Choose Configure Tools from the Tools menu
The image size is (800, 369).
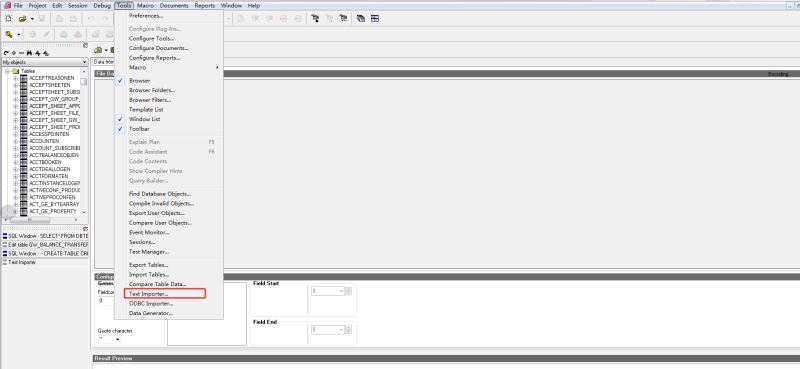(x=152, y=38)
